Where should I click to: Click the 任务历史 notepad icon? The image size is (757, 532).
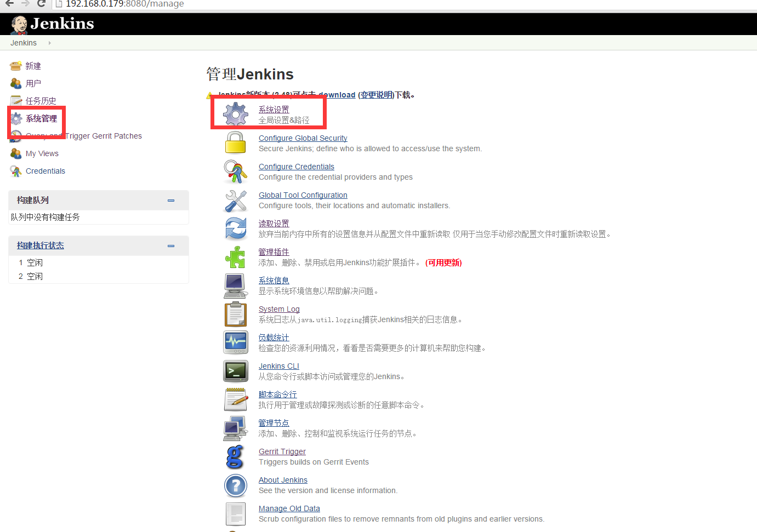(x=16, y=101)
